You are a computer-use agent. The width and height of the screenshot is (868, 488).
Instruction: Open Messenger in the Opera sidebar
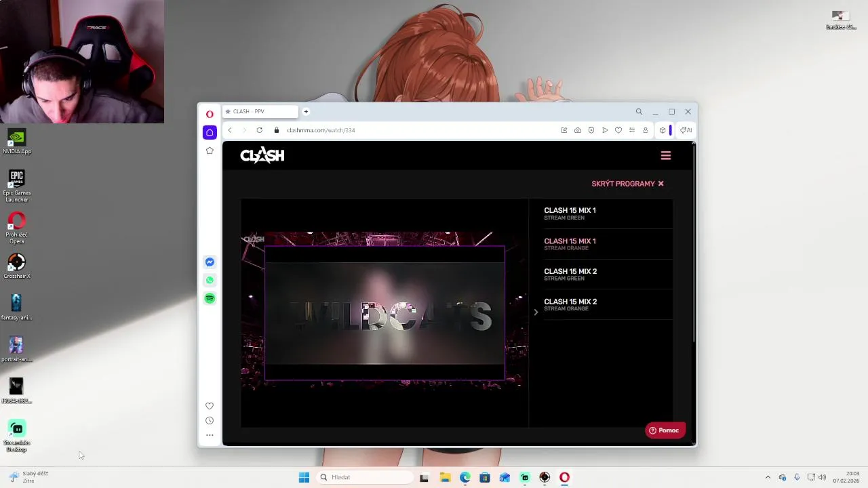[210, 262]
